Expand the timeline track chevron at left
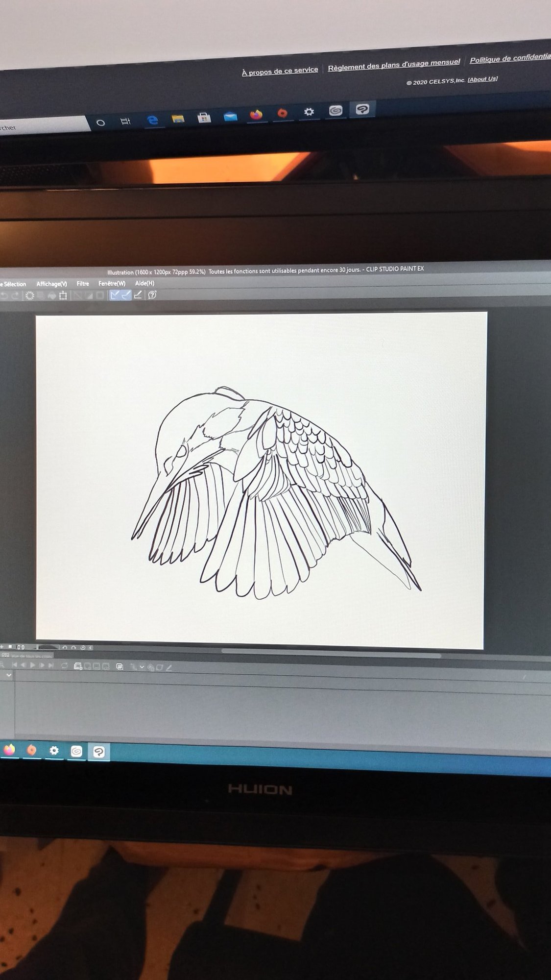The image size is (551, 980). click(8, 675)
